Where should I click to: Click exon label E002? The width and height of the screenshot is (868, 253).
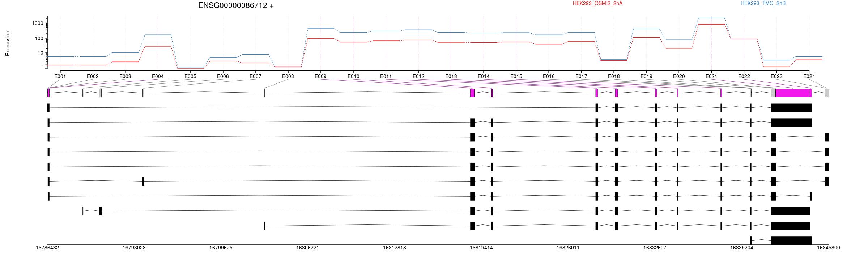93,76
